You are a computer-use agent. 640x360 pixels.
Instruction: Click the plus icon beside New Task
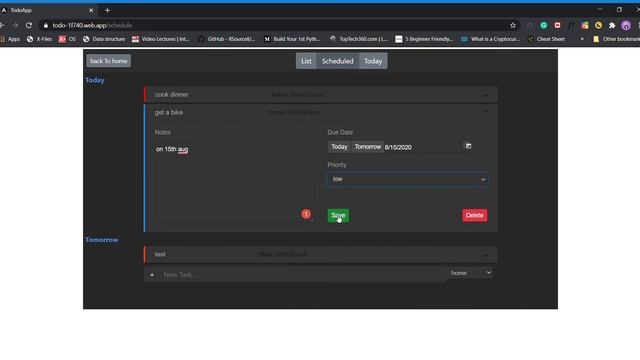click(x=152, y=275)
